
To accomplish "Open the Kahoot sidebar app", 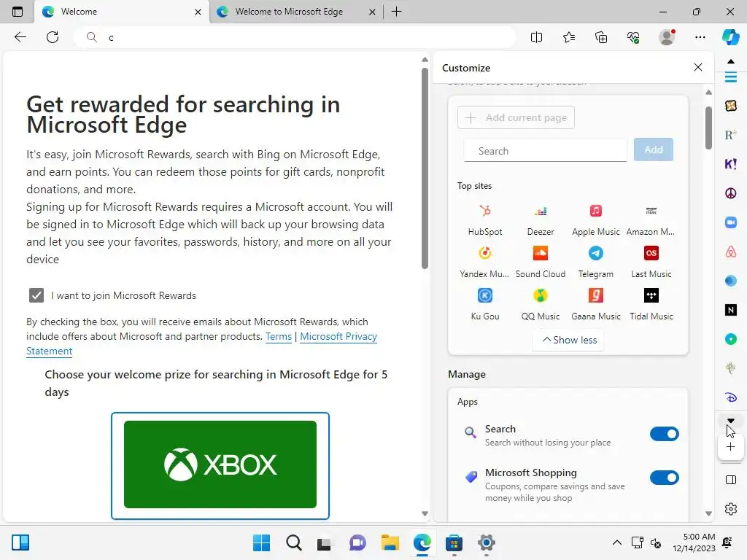I will 730,164.
